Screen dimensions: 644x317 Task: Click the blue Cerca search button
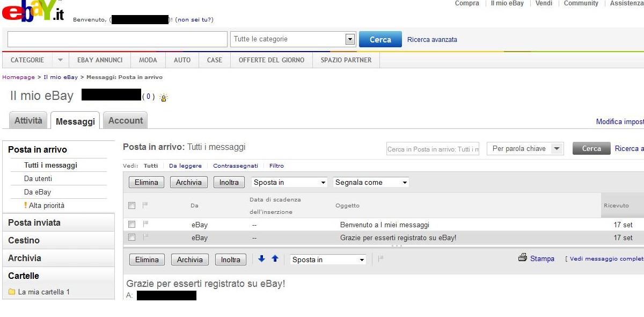(380, 39)
